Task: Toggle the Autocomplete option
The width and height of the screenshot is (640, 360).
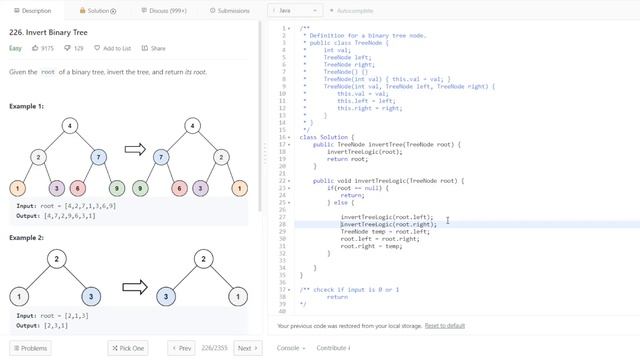Action: [351, 11]
